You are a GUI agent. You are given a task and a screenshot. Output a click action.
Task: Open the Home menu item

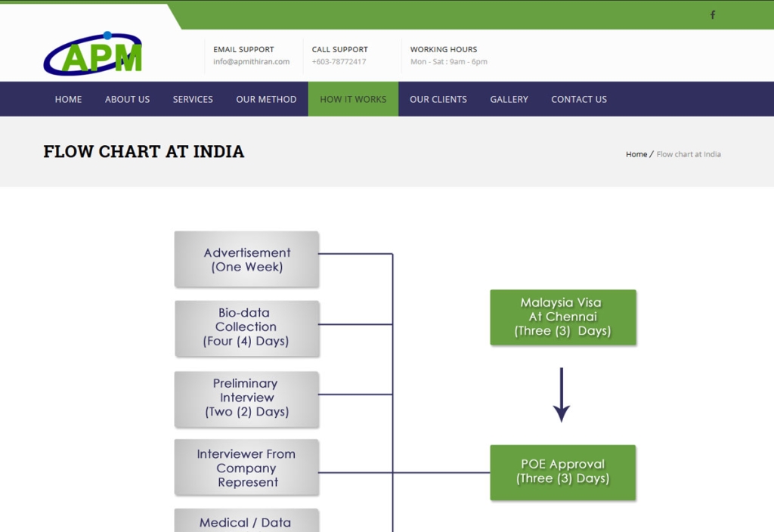(68, 99)
